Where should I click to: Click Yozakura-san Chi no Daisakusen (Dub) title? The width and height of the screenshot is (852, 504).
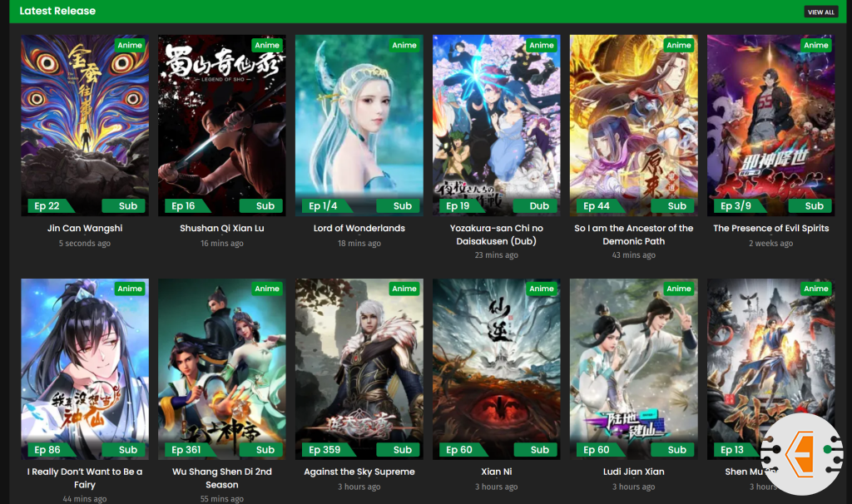click(x=496, y=235)
